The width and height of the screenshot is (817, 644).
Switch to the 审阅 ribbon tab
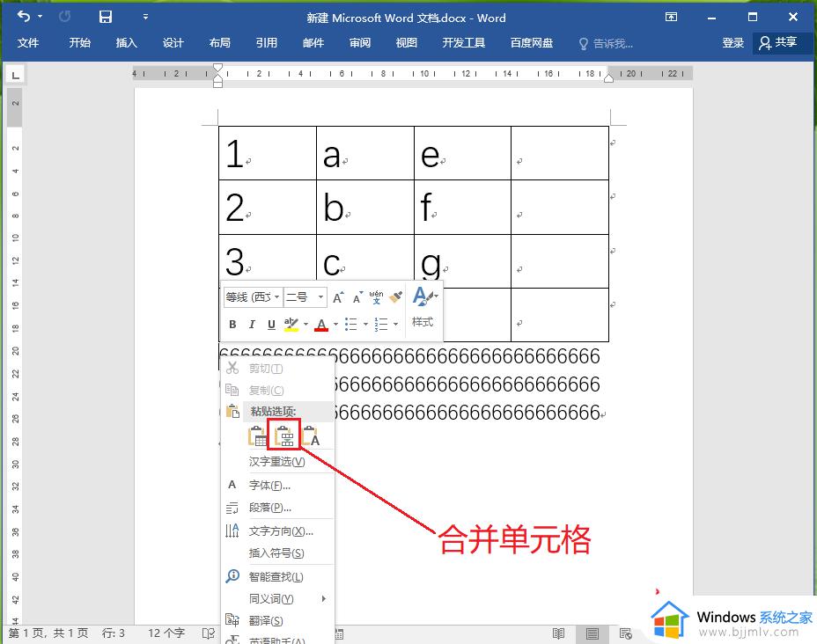(x=360, y=43)
